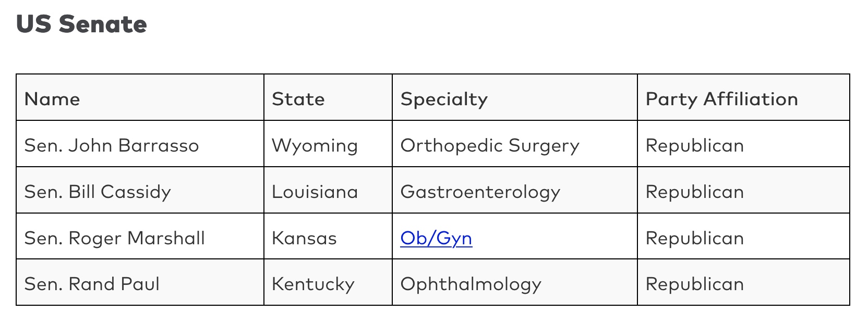Select the State column header
868x324 pixels.
click(298, 99)
